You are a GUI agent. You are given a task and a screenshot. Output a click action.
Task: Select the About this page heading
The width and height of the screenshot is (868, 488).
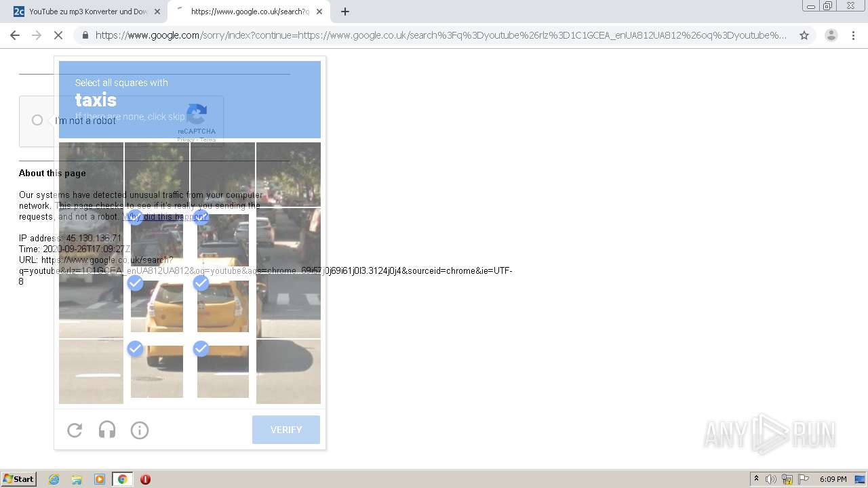pos(52,173)
